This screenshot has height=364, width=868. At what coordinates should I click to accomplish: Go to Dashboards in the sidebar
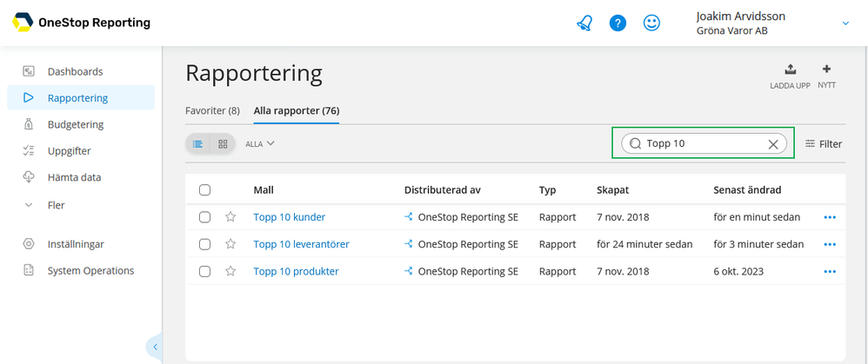pyautogui.click(x=76, y=71)
